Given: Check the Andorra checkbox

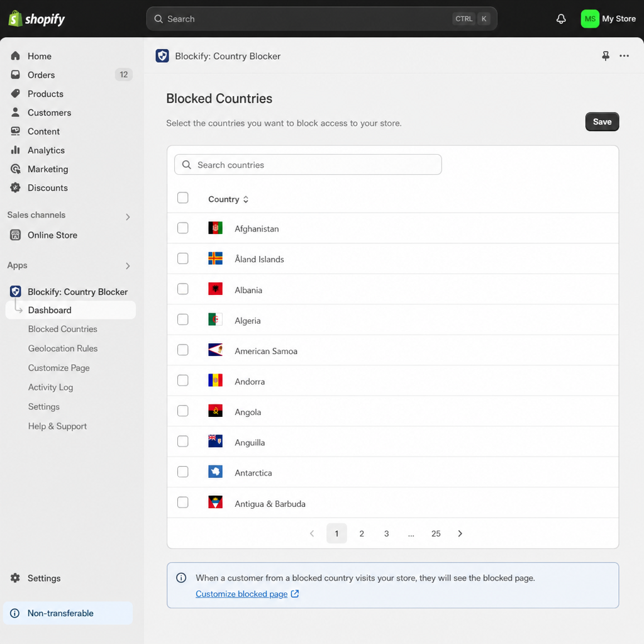Looking at the screenshot, I should [x=183, y=380].
